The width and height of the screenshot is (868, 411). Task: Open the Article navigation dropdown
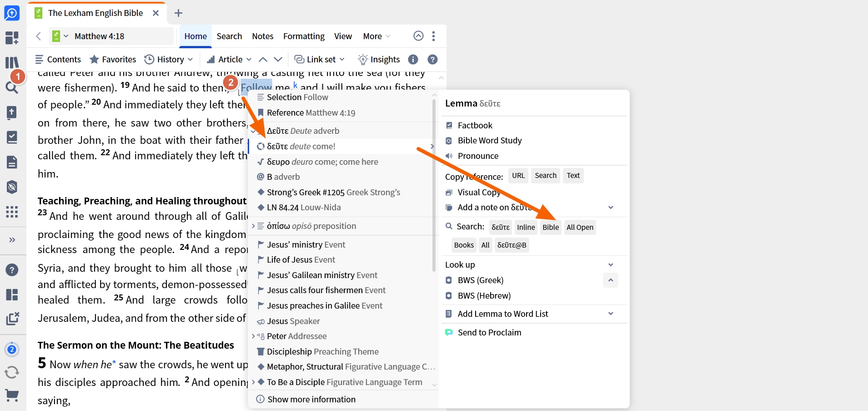(229, 59)
